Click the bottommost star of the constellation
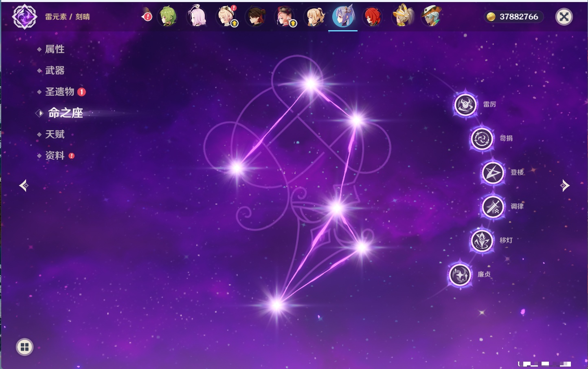This screenshot has width=588, height=369. point(277,305)
